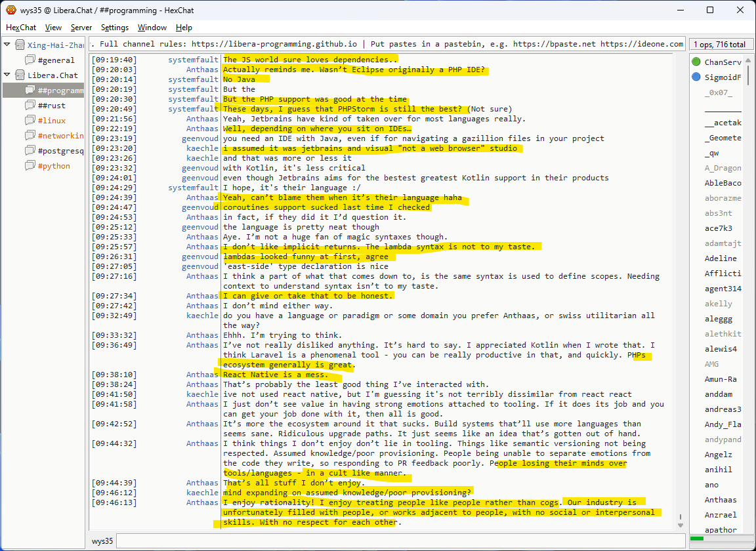This screenshot has height=551, width=756.
Task: Click in the message input box
Action: point(400,542)
